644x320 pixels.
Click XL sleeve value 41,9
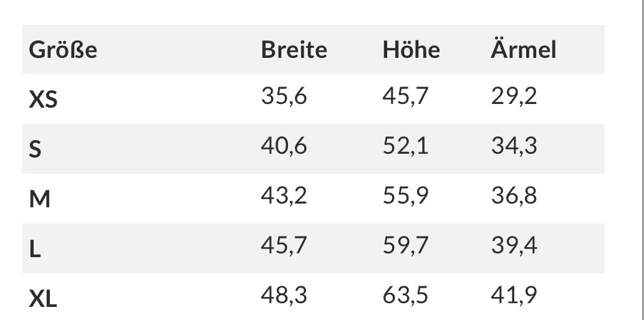pos(514,295)
